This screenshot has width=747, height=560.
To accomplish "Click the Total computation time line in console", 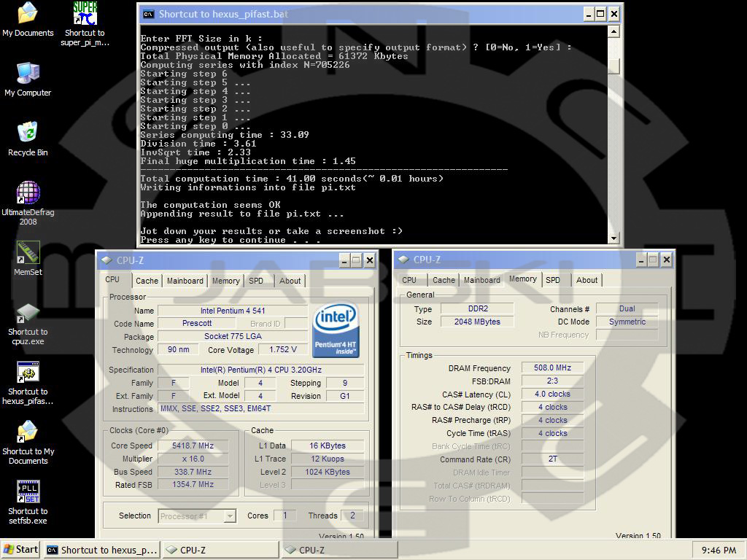I will [292, 179].
